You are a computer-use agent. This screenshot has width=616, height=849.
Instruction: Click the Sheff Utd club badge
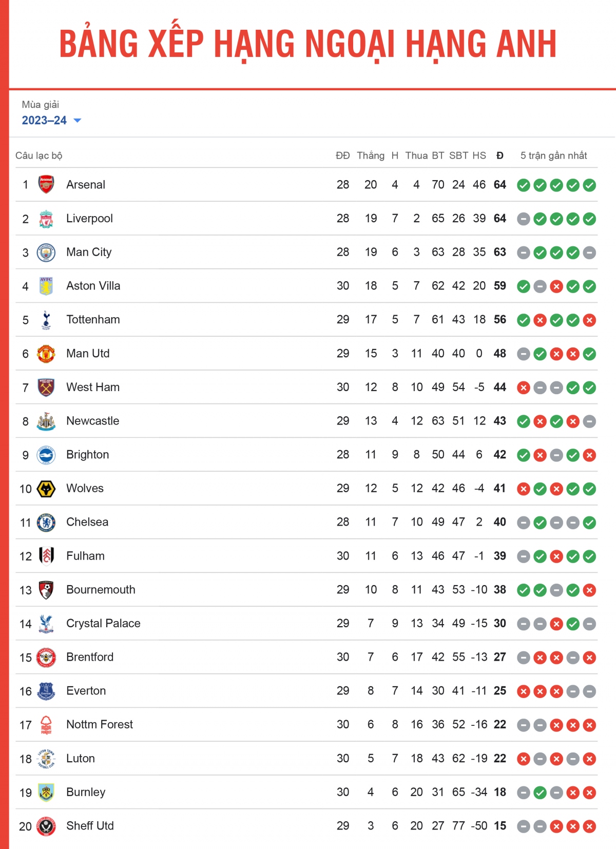point(46,826)
